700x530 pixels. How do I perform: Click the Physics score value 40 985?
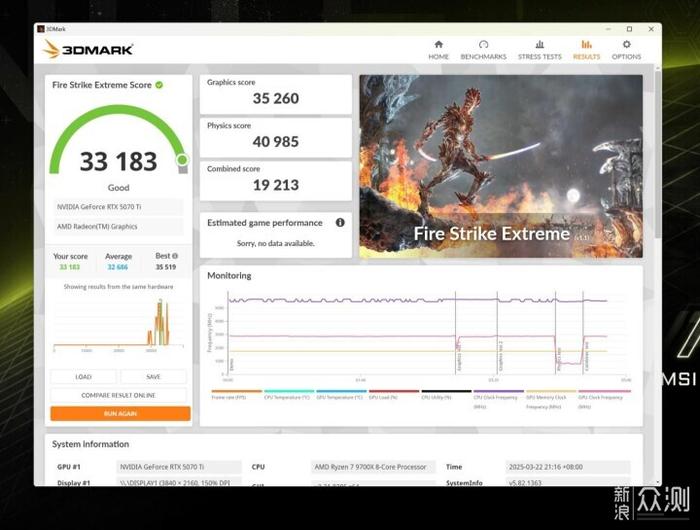coord(275,142)
